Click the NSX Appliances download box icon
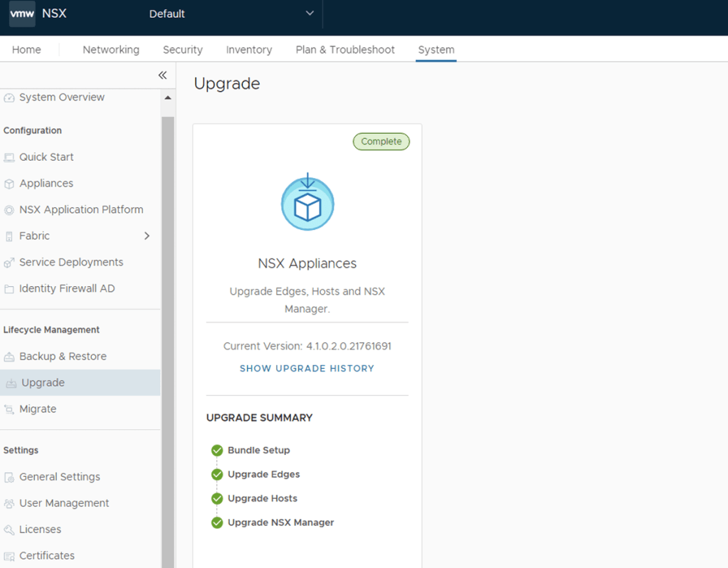 [307, 203]
